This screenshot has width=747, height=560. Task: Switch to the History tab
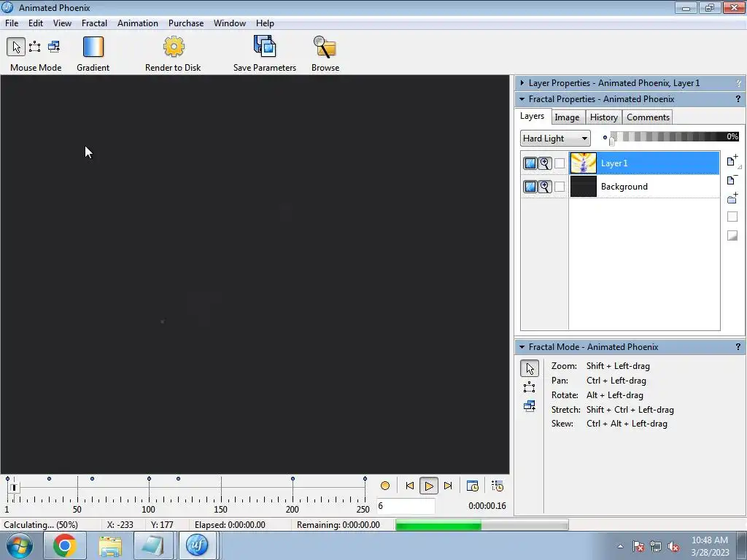click(x=603, y=117)
